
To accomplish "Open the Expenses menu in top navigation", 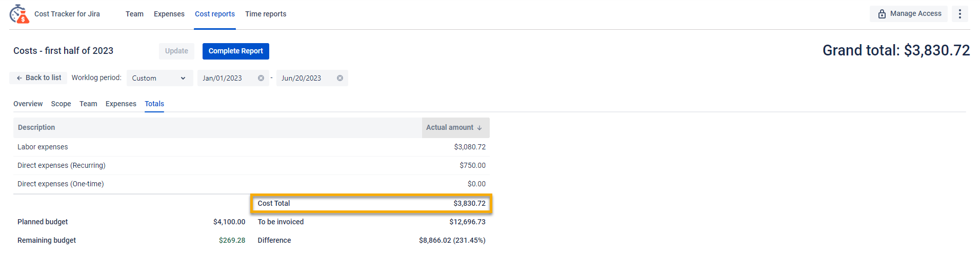I will click(169, 14).
